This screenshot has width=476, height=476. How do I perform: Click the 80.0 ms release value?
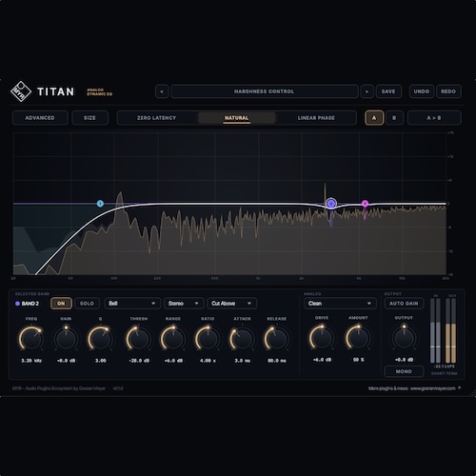coord(277,361)
